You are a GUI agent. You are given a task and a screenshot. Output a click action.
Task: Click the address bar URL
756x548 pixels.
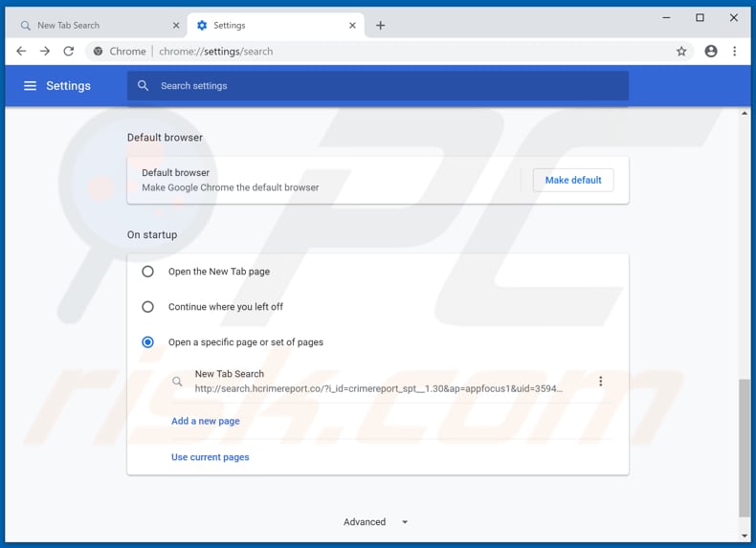(x=216, y=51)
